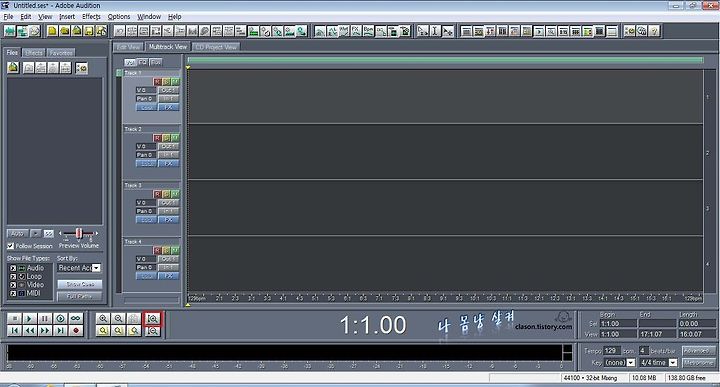Click the Sel Begin time field

(x=618, y=324)
